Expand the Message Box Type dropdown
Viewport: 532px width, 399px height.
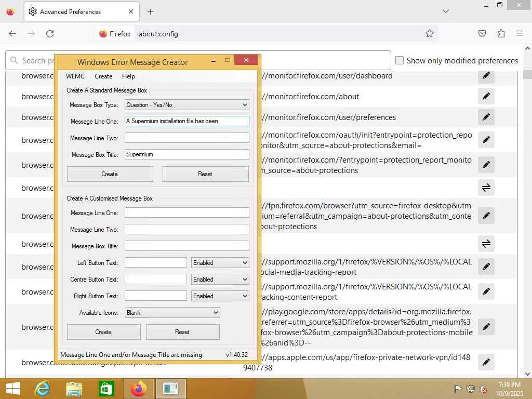(187, 105)
